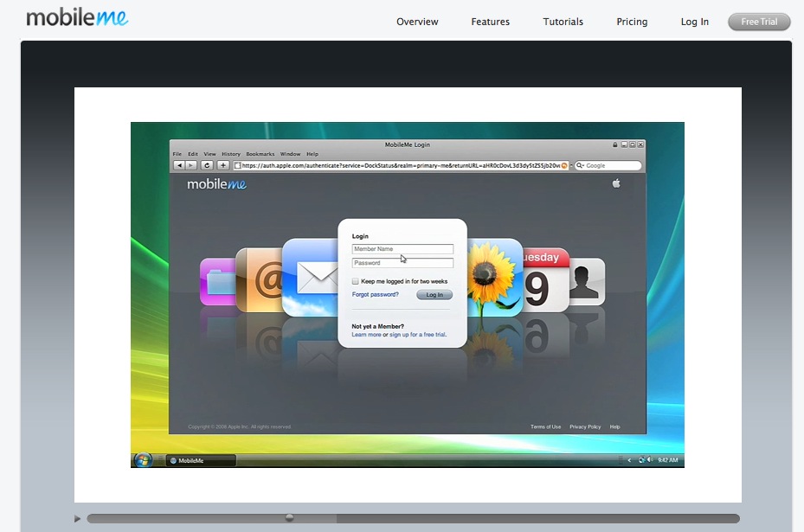Viewport: 804px width, 532px height.
Task: Open the Edit menu in the browser
Action: tap(193, 154)
